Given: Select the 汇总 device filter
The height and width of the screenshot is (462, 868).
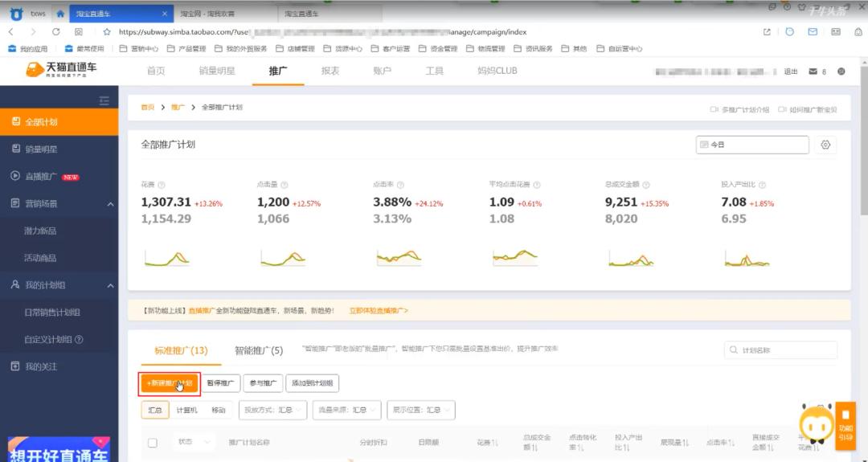Looking at the screenshot, I should (155, 410).
